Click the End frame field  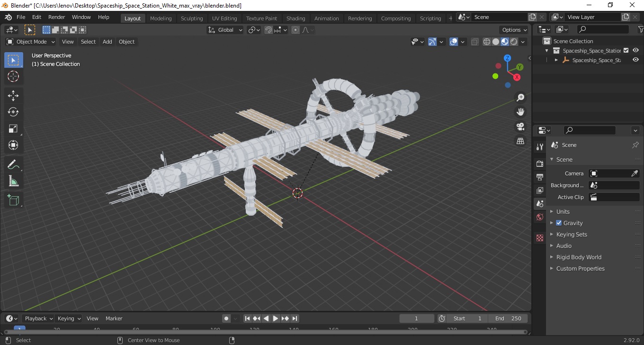tap(508, 318)
